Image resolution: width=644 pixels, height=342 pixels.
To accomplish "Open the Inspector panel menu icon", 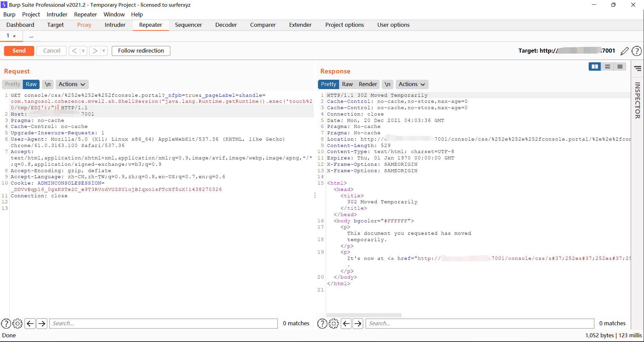I will (x=638, y=69).
